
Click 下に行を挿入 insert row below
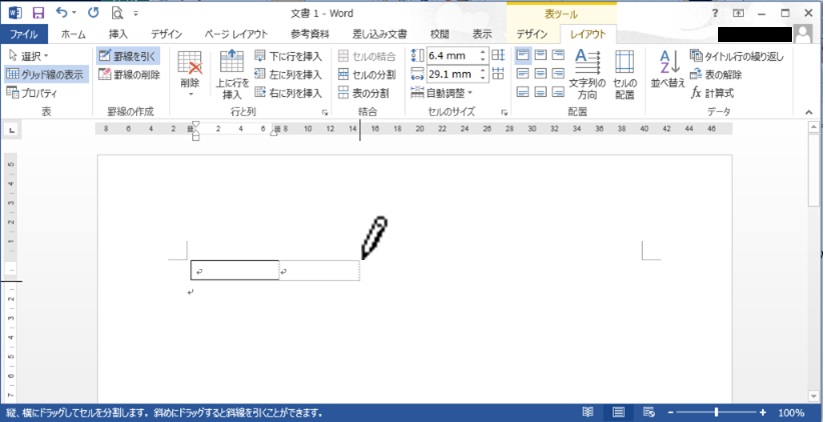tap(288, 56)
